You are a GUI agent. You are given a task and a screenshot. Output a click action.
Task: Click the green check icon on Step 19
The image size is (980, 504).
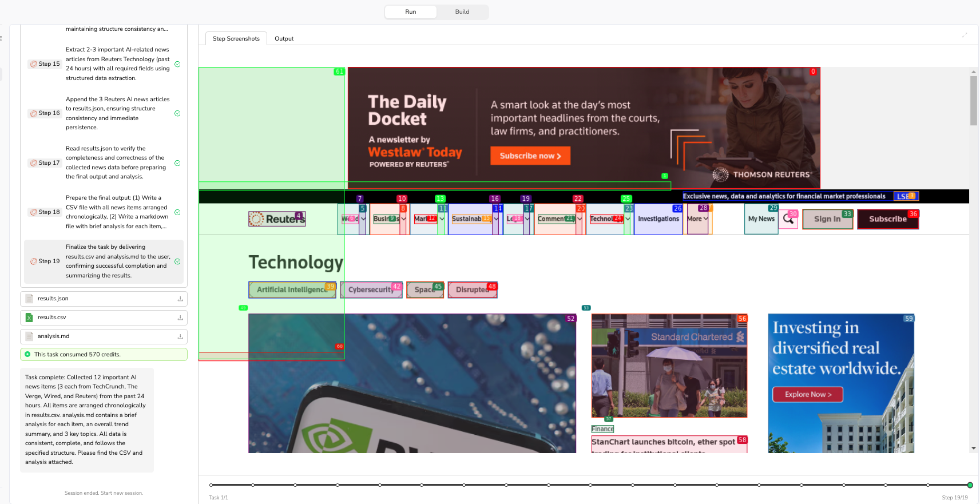(x=177, y=261)
